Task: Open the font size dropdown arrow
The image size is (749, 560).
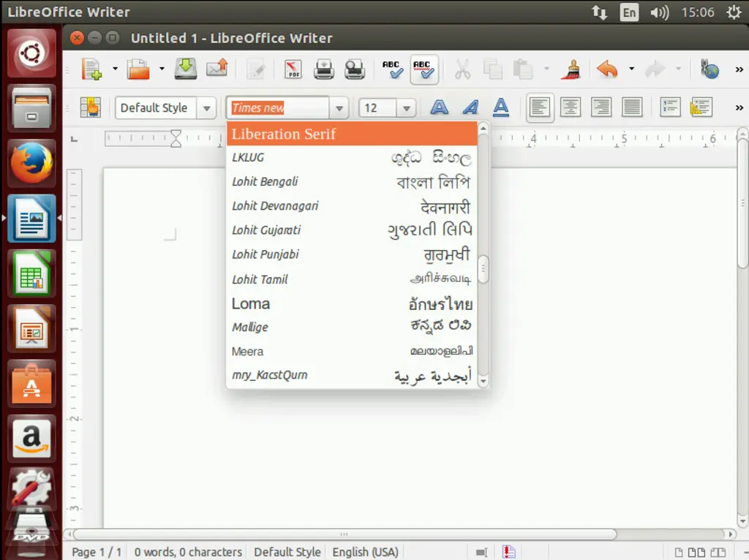Action: pos(407,108)
